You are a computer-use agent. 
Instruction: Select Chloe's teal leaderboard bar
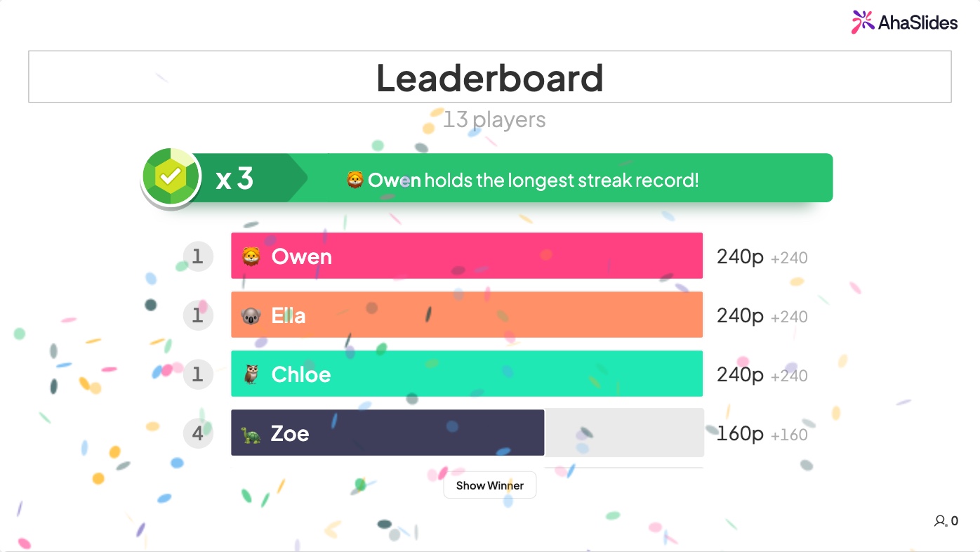coord(467,374)
